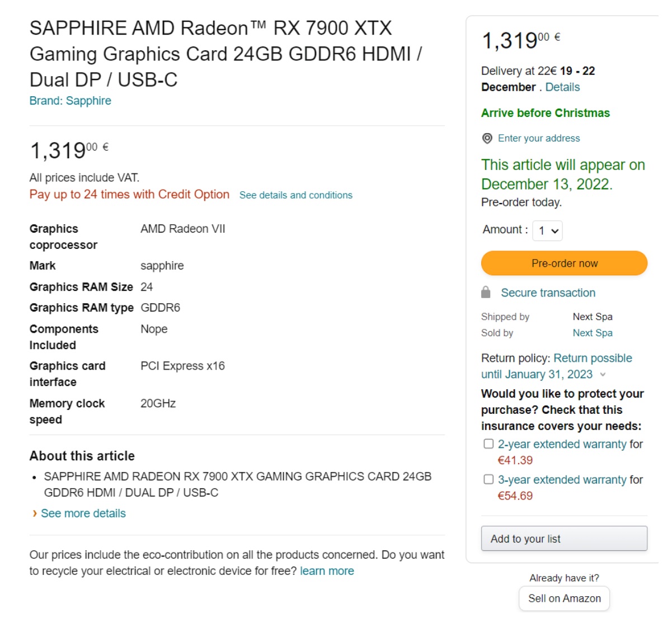Open the Amount quantity dropdown
The height and width of the screenshot is (618, 672).
[x=547, y=230]
